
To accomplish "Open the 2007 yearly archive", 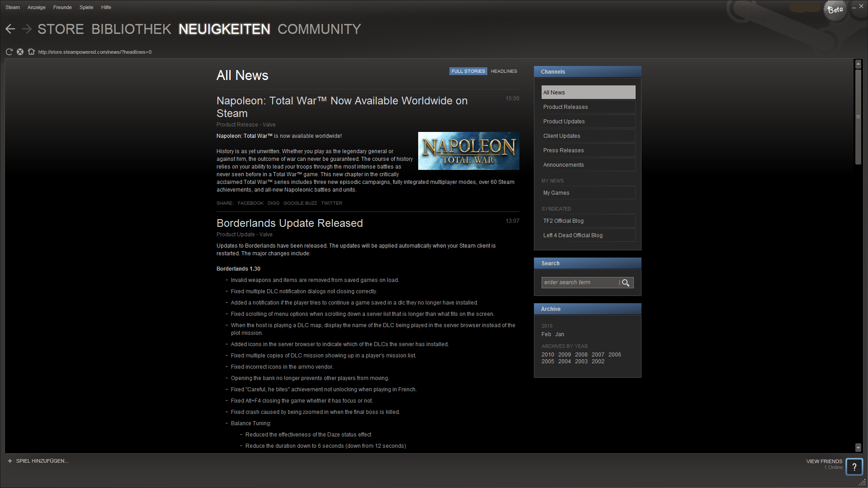I will pos(598,355).
